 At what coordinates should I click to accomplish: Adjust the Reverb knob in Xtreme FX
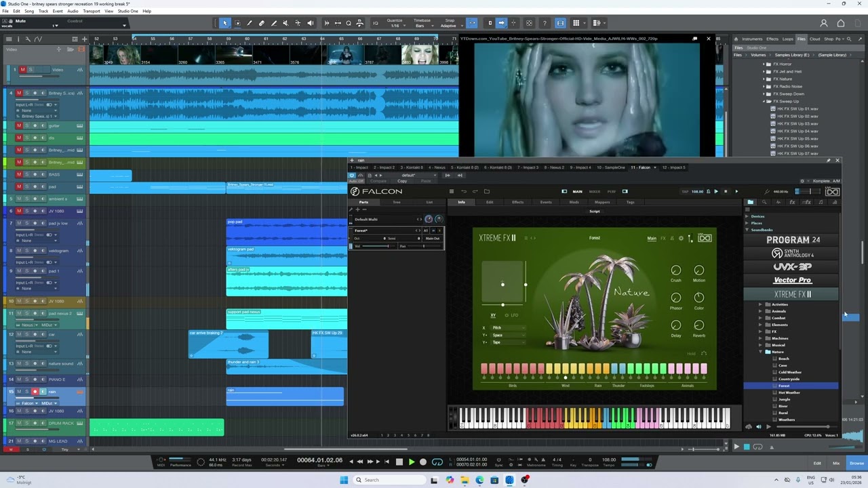point(699,325)
